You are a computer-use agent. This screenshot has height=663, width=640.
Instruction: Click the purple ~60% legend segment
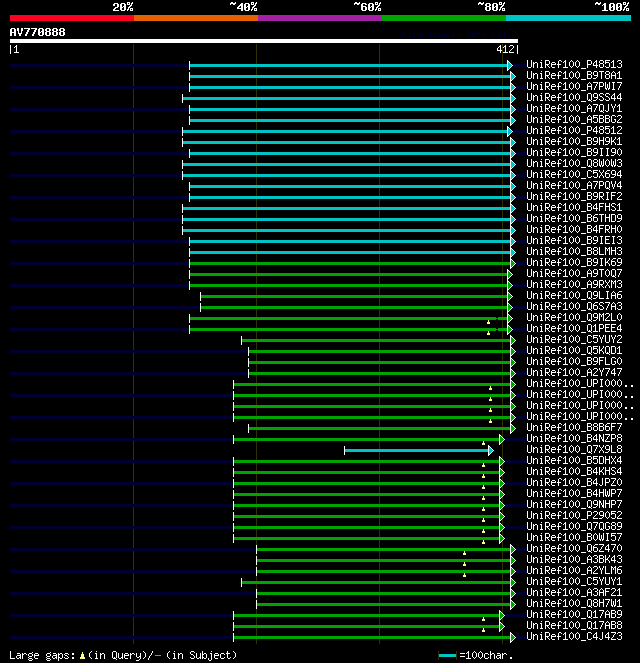pos(320,18)
